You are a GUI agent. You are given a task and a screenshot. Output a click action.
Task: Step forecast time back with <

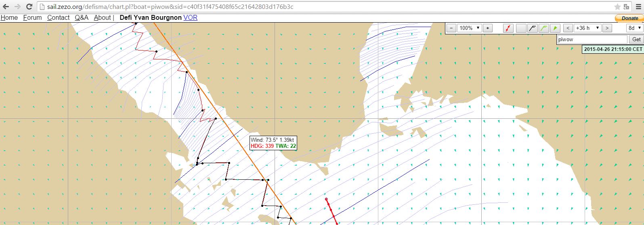tap(568, 28)
